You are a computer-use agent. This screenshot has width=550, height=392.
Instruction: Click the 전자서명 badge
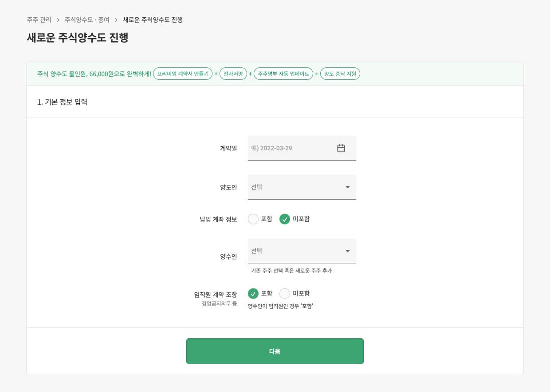233,74
